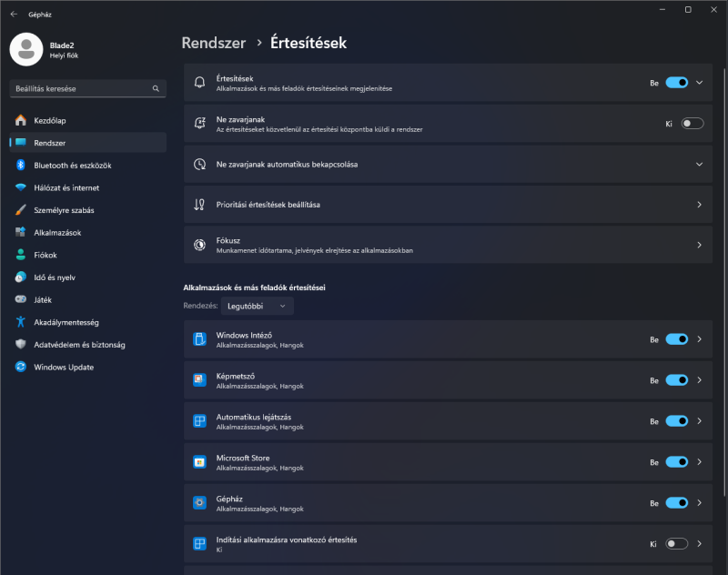Click the Képmetsző app icon

(199, 380)
